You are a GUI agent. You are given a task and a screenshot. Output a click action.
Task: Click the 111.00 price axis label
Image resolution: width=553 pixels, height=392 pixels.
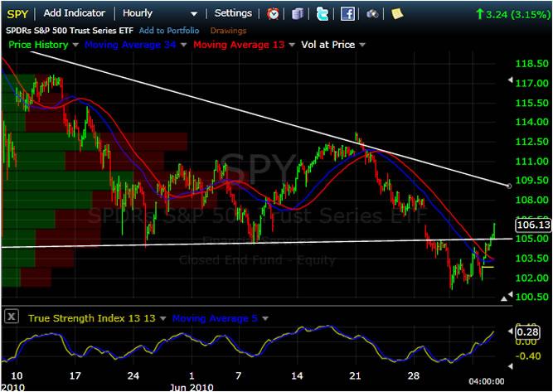click(531, 161)
